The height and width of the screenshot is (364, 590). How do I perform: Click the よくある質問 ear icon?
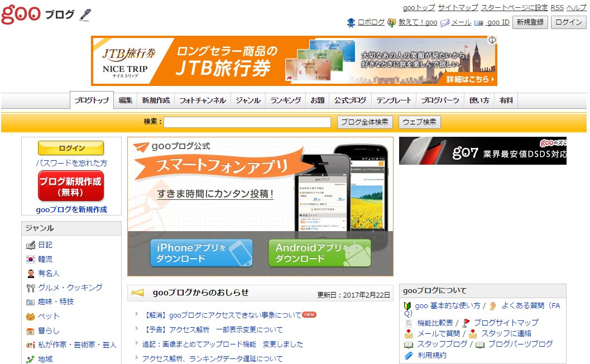493,306
